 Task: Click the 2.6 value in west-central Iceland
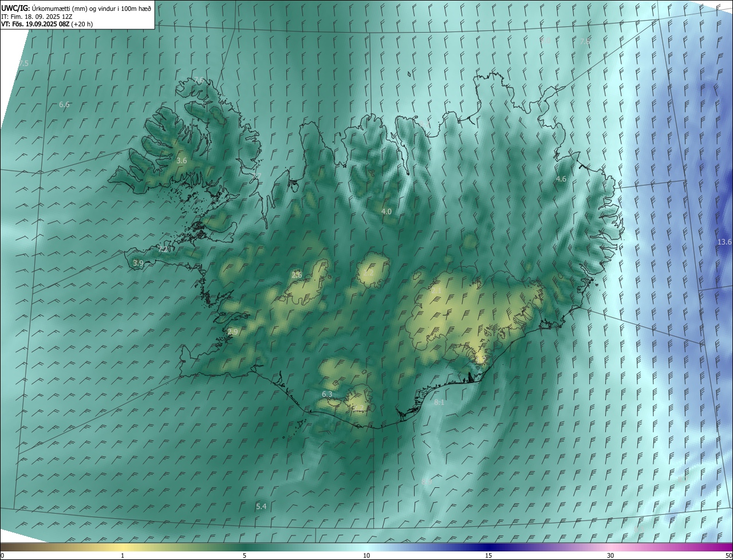click(297, 275)
